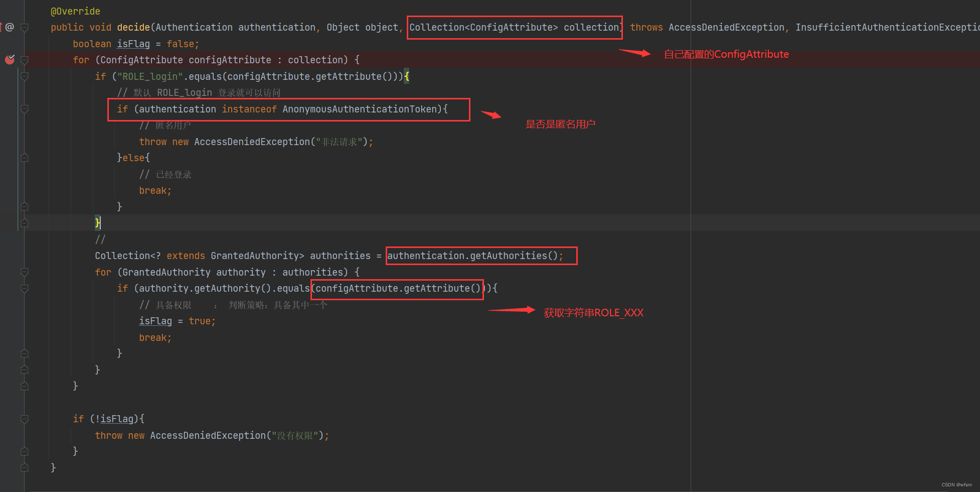Click the "ROLE_login" string literal
The height and width of the screenshot is (492, 980).
[148, 76]
